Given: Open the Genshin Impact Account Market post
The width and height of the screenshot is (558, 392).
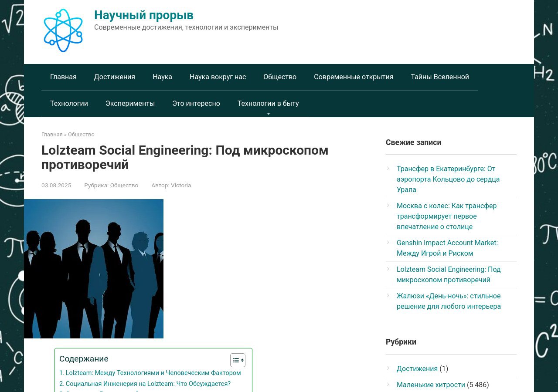Looking at the screenshot, I should point(447,248).
